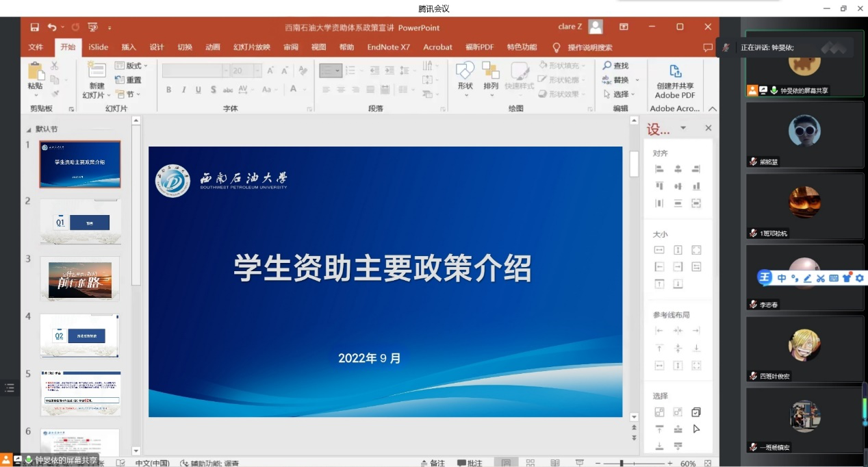Click the Comments (批注) button in status bar
The width and height of the screenshot is (868, 467).
click(470, 463)
